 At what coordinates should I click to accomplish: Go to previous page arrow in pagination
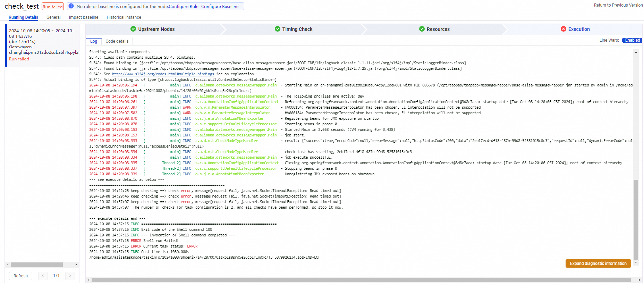point(43,276)
